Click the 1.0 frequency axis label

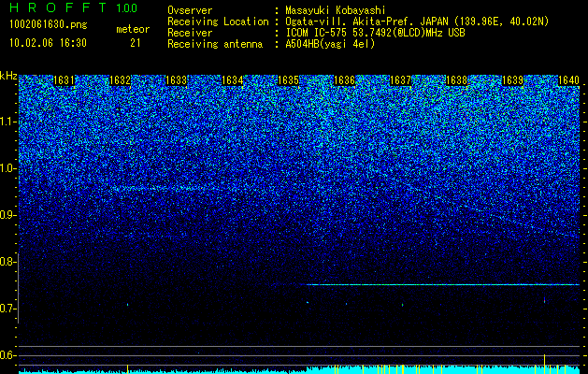point(7,168)
